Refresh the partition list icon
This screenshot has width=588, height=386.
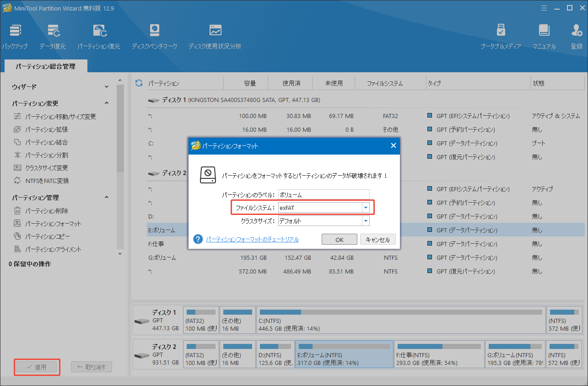(139, 83)
